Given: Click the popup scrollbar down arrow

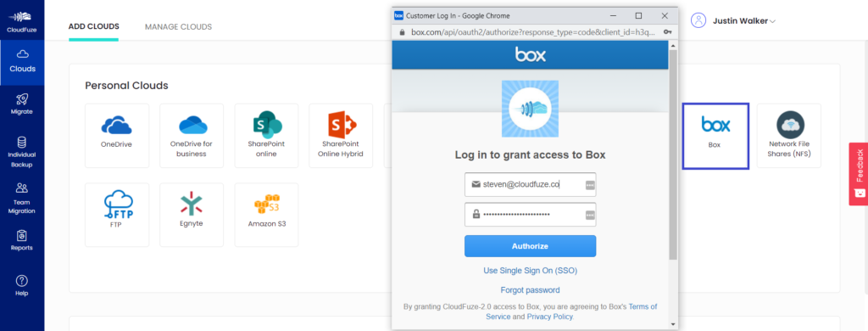Looking at the screenshot, I should pyautogui.click(x=672, y=324).
